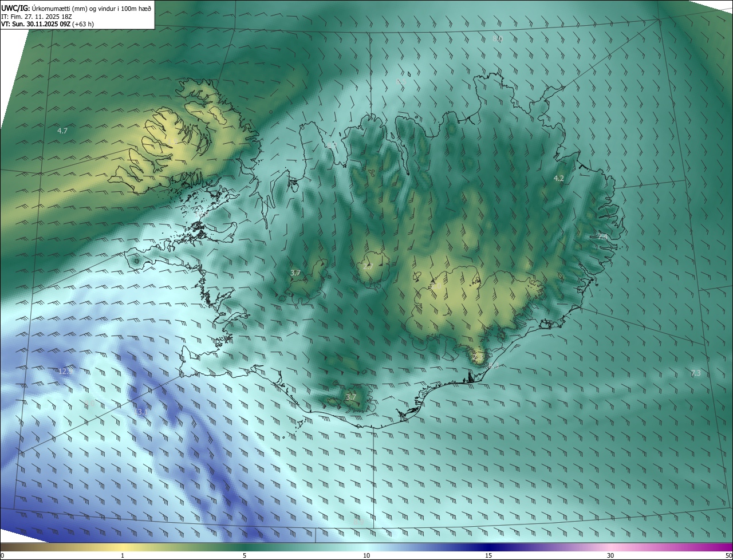Click the colour scale tick labelled 50

[x=728, y=555]
